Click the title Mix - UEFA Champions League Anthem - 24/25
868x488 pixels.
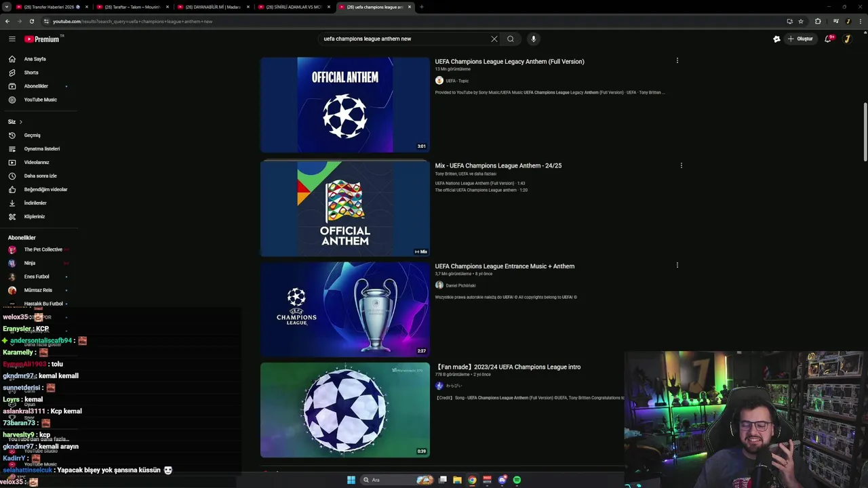[498, 165]
